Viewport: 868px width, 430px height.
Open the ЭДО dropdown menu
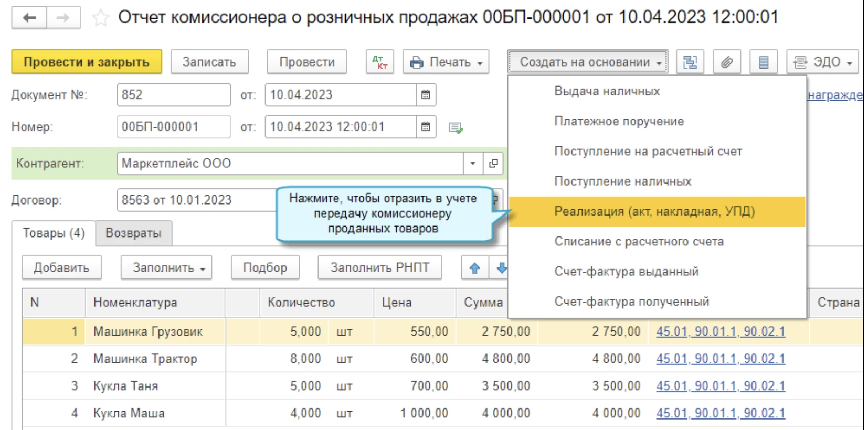coord(822,62)
